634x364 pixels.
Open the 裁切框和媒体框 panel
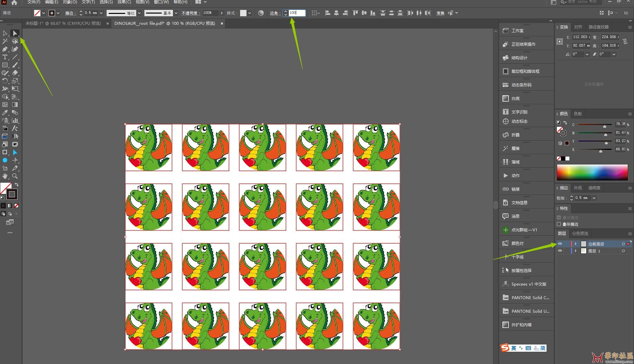tap(526, 71)
